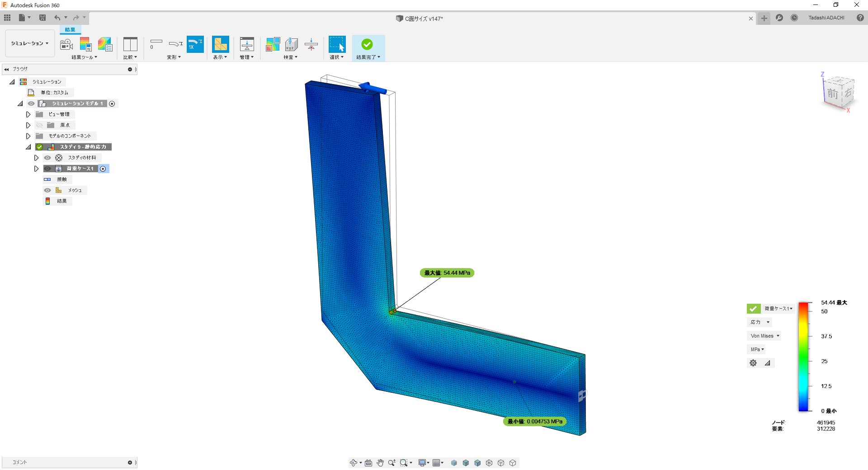Select wireframe visual style cube at far right
868x470 pixels.
[513, 463]
